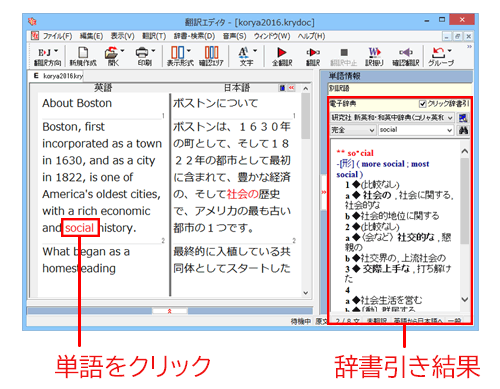Click the 印刷 printer icon
Screen dimensions: 500x389
tap(145, 56)
